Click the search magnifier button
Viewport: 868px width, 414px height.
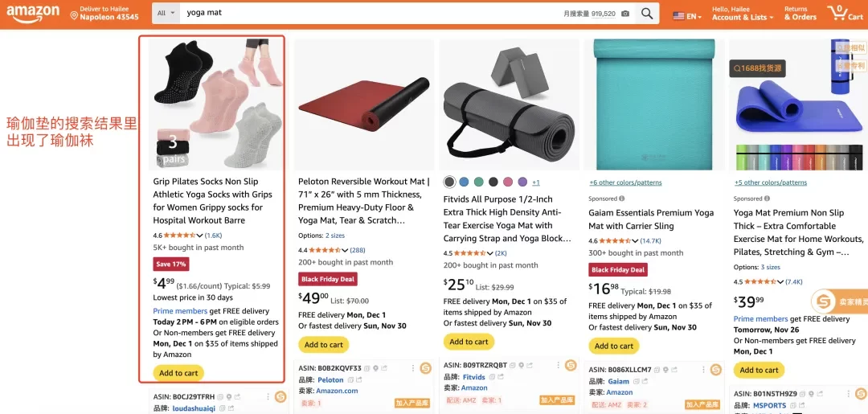(x=647, y=14)
